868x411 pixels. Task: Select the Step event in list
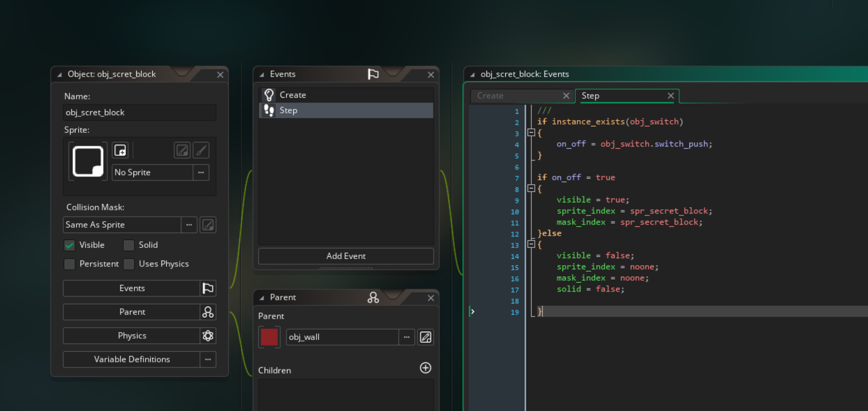click(x=346, y=110)
